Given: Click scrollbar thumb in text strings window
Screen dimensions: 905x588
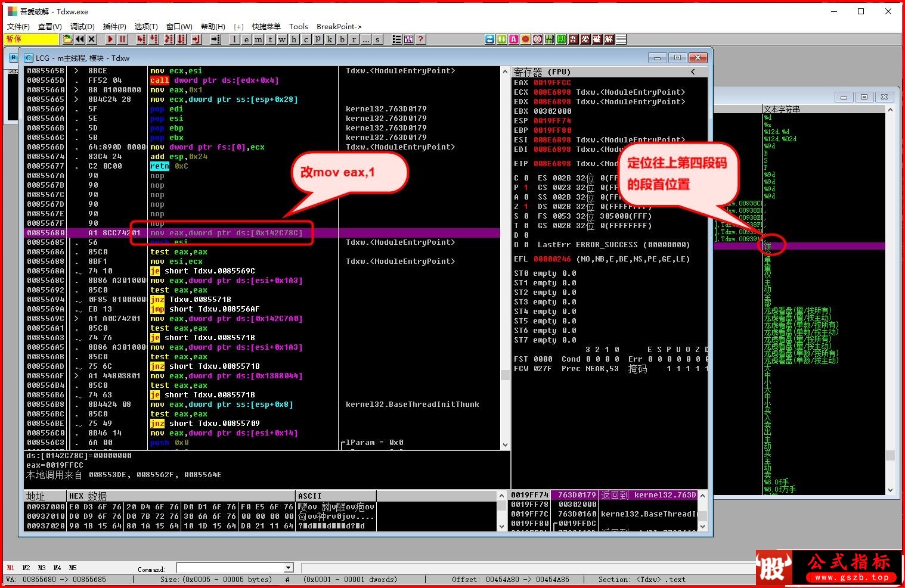Looking at the screenshot, I should coord(890,455).
